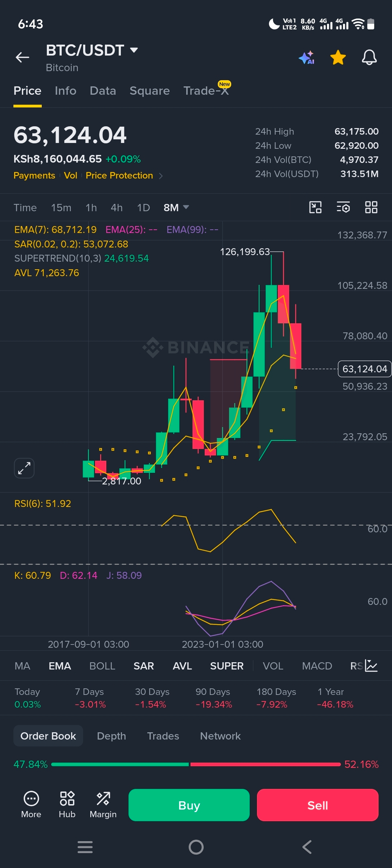Toggle the VOL indicator
This screenshot has width=392, height=868.
coord(273,666)
